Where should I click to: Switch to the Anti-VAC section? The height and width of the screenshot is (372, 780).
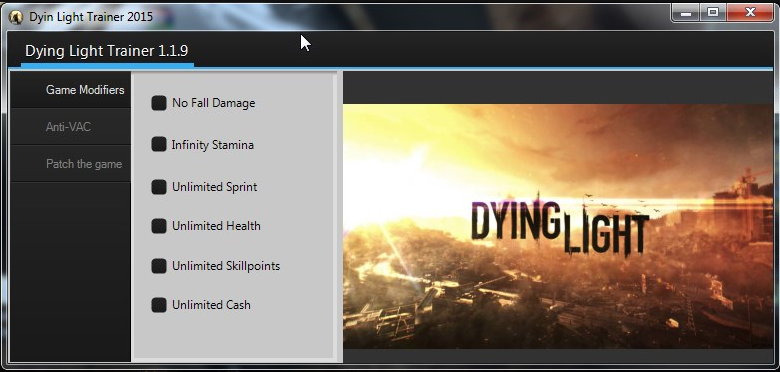tap(71, 127)
